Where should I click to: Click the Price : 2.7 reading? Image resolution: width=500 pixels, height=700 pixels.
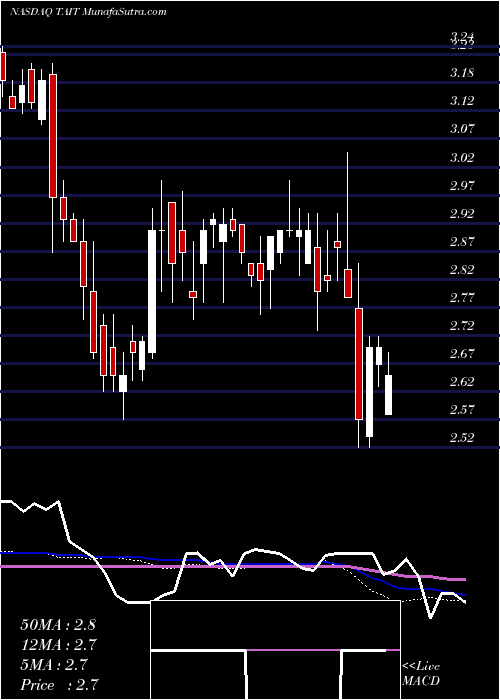click(59, 685)
